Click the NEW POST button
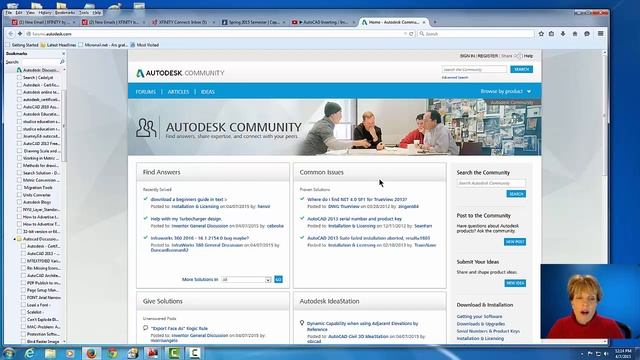The image size is (640, 360). [515, 242]
